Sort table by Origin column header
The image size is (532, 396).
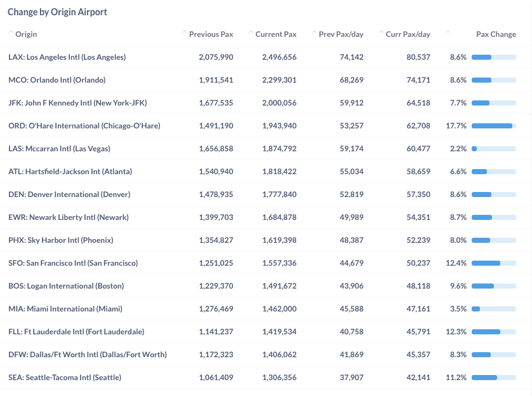click(x=26, y=34)
